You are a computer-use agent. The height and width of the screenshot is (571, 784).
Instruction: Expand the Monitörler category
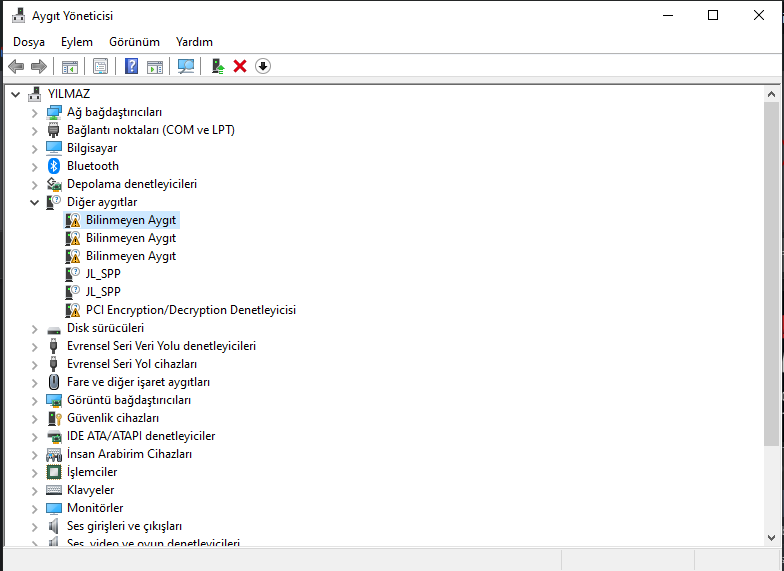pos(34,509)
